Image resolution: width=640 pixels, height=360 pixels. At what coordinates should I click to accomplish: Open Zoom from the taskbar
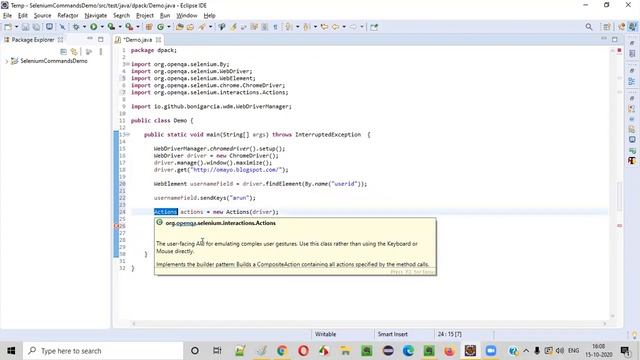click(491, 351)
